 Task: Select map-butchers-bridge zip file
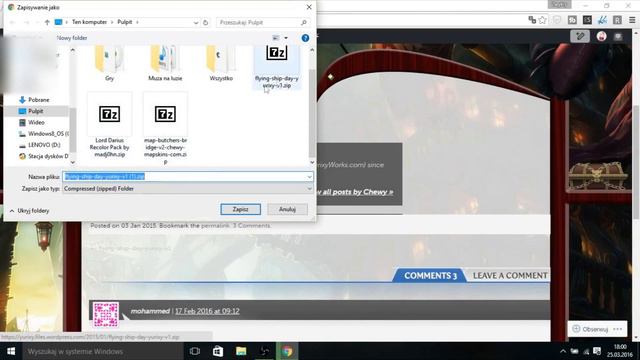(165, 128)
